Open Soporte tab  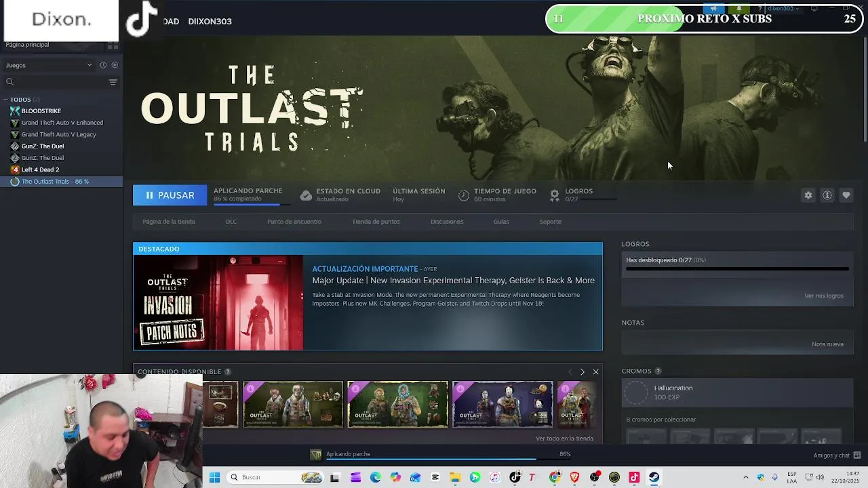550,222
